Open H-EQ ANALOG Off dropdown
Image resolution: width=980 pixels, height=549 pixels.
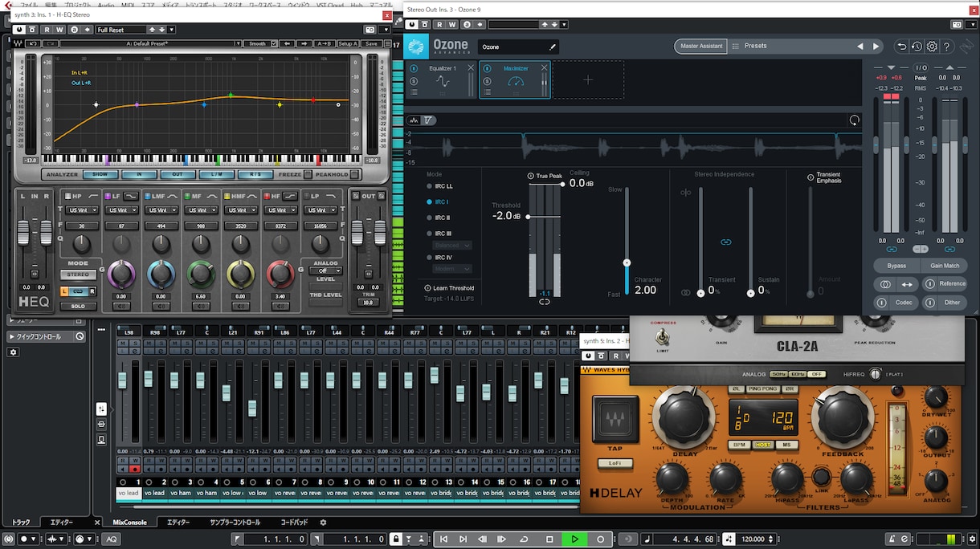pos(325,270)
